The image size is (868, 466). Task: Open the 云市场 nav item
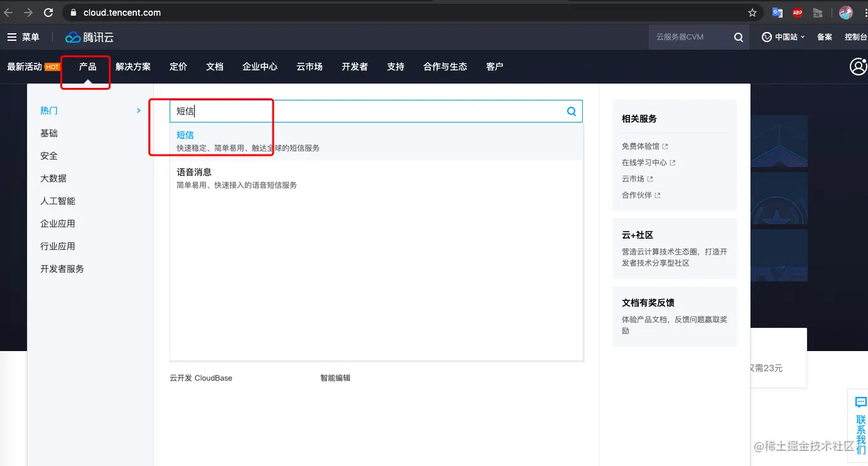tap(310, 67)
